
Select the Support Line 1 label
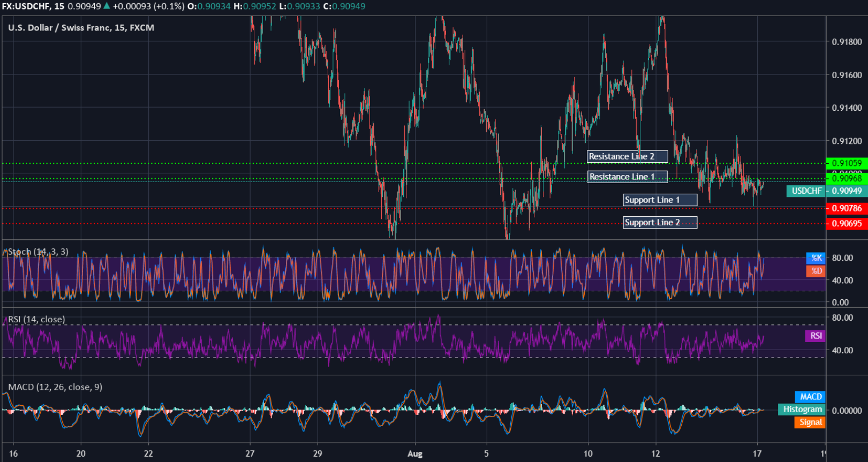tap(660, 200)
